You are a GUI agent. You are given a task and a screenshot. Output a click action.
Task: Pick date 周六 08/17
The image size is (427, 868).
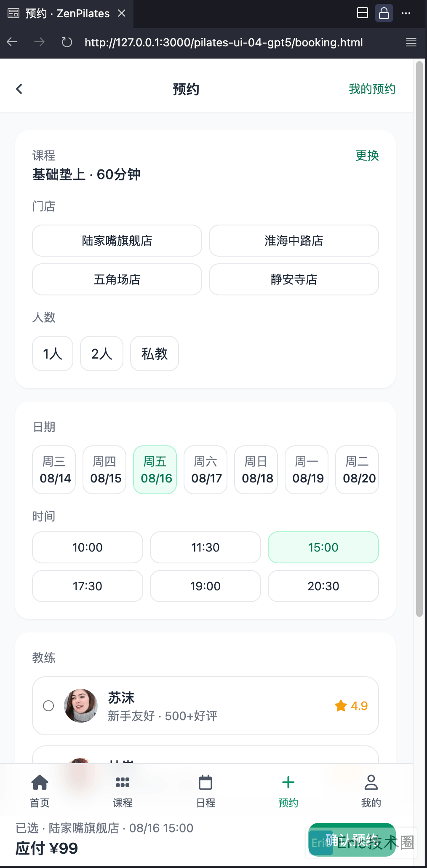[205, 470]
